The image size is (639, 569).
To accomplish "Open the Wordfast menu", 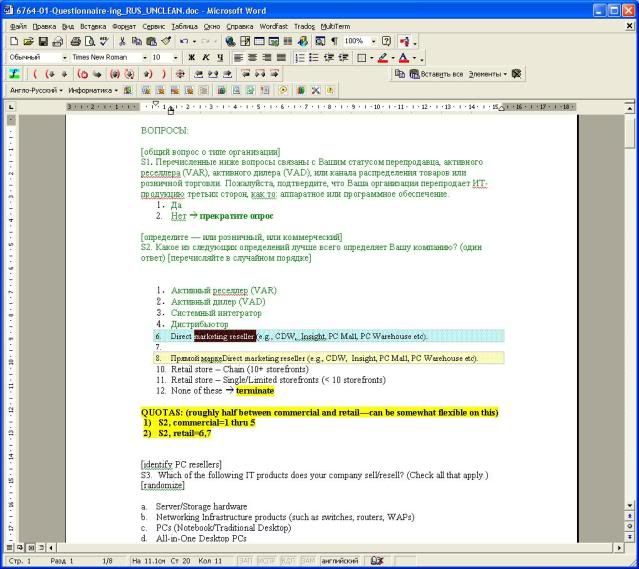I will (273, 26).
